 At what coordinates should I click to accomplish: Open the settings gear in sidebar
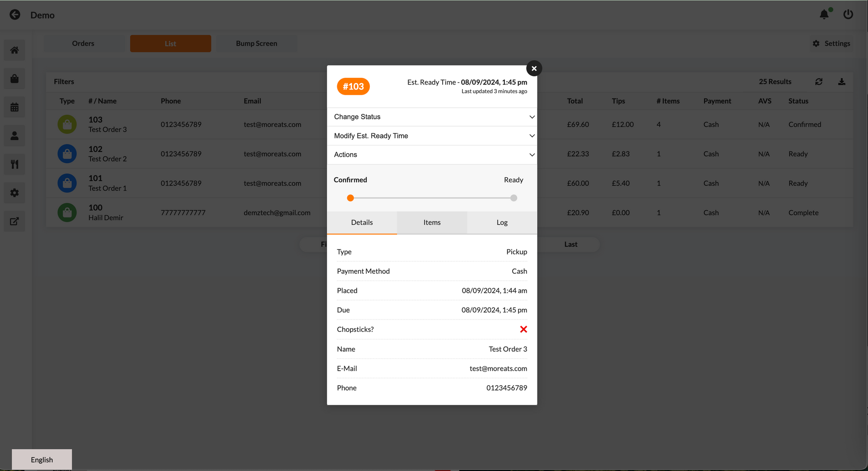coord(14,193)
